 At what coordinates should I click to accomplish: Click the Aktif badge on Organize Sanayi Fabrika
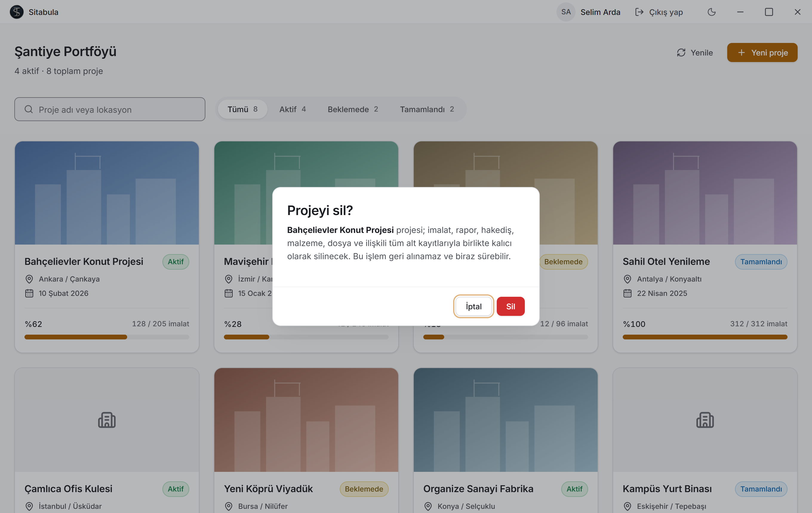(575, 489)
